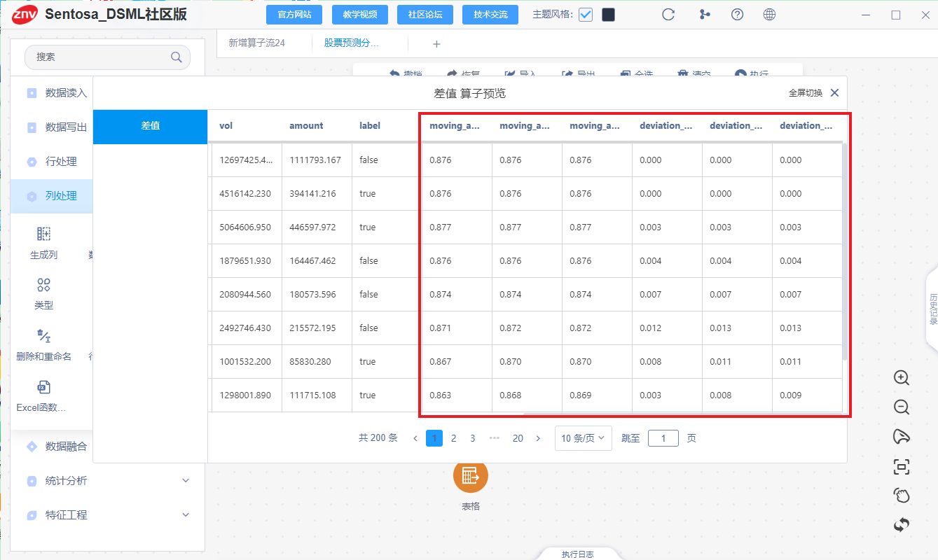Click the cell 1879651.930
This screenshot has width=938, height=560.
click(245, 261)
